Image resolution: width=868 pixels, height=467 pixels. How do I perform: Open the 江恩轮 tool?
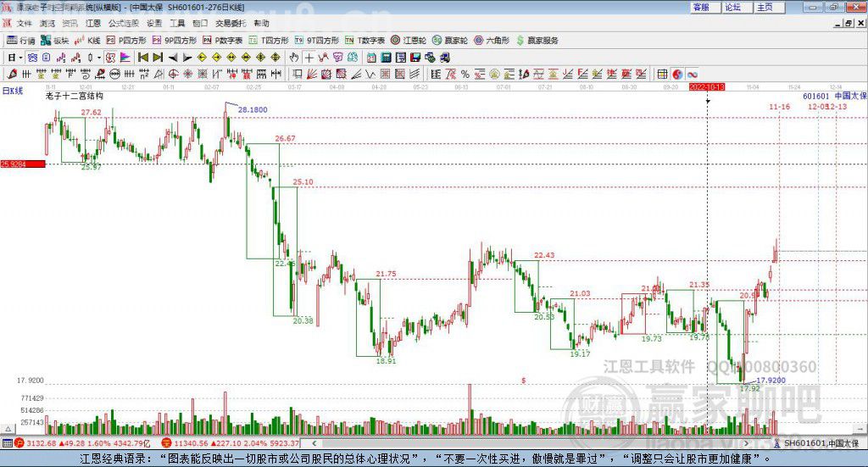coord(409,41)
